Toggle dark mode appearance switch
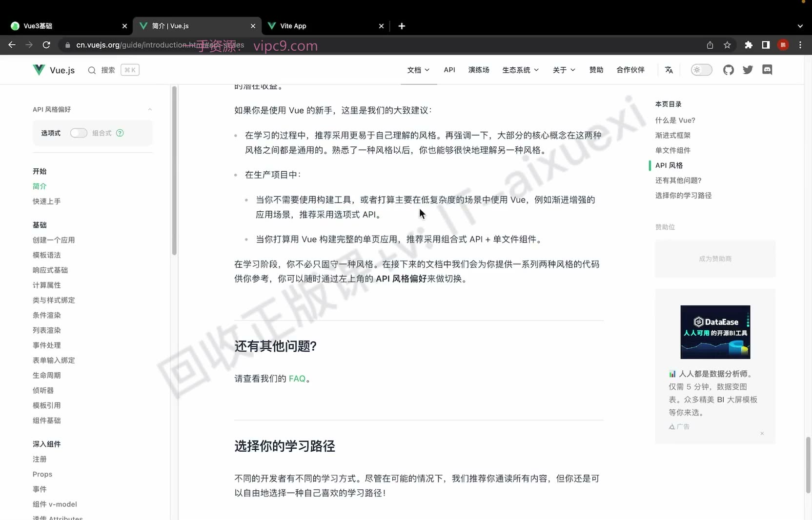Screen dimensions: 812x520 pyautogui.click(x=701, y=70)
